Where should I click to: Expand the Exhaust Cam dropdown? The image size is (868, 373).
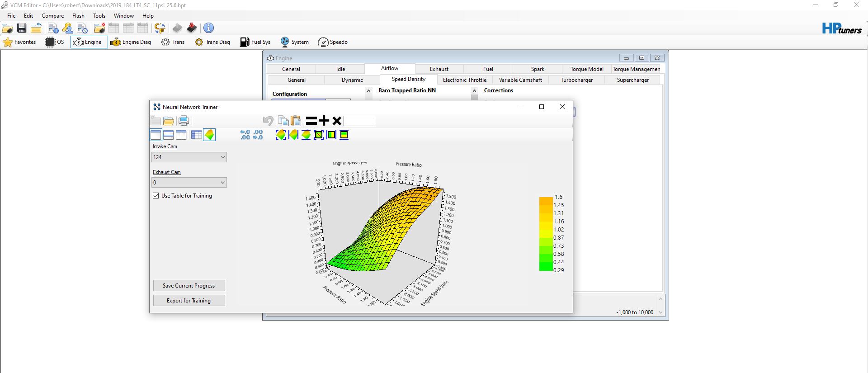[189, 183]
